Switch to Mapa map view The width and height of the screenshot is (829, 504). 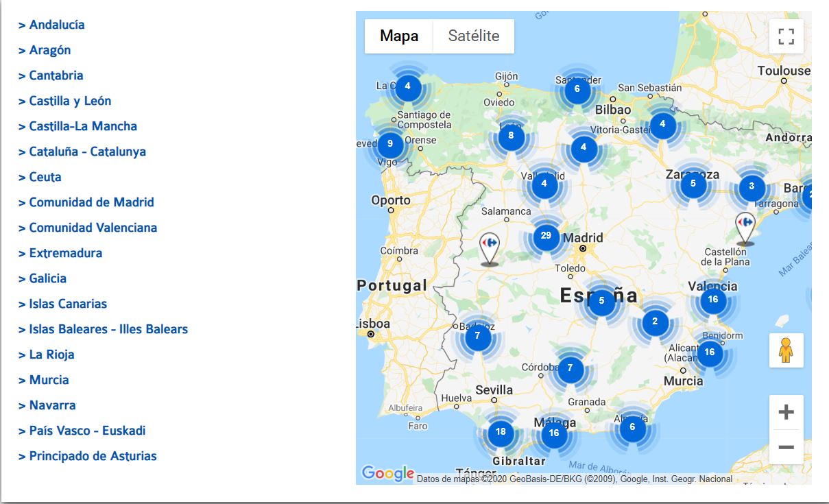tap(399, 36)
